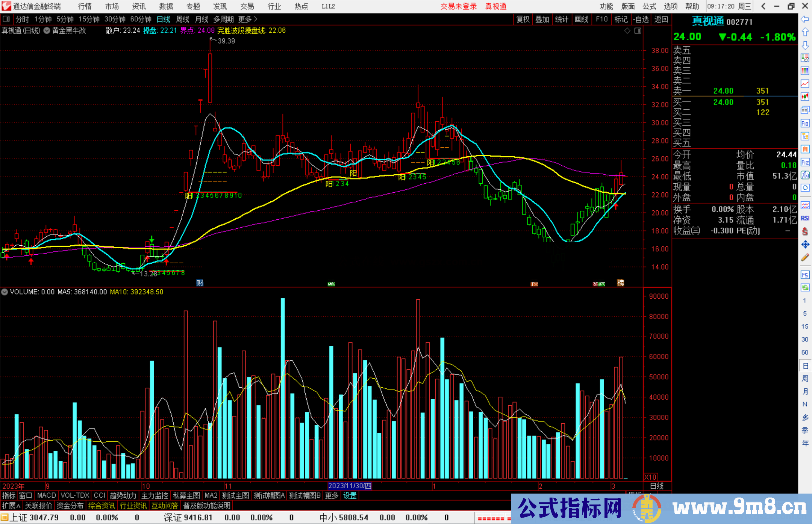Click the 榜 marker near the chart bottom

[621, 282]
